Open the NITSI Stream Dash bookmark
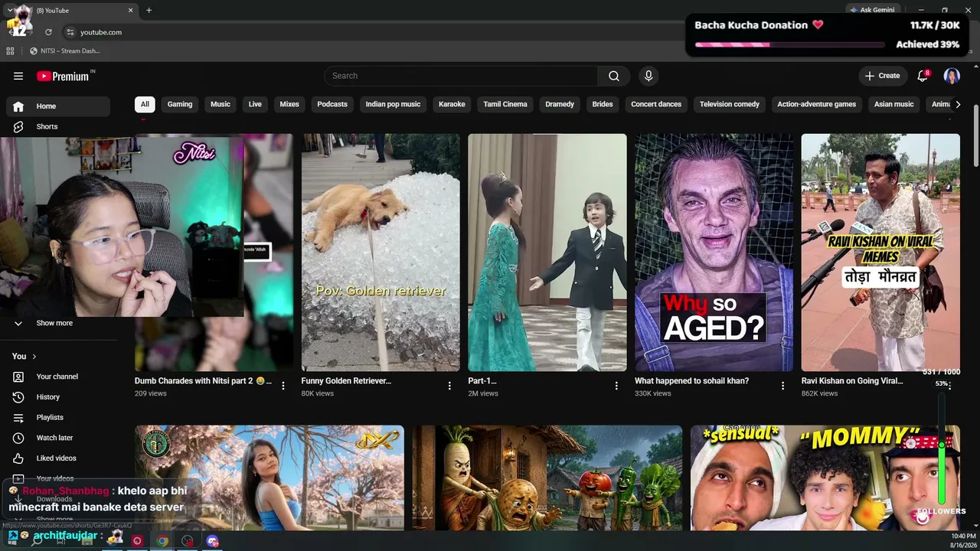The width and height of the screenshot is (980, 551). coord(65,51)
